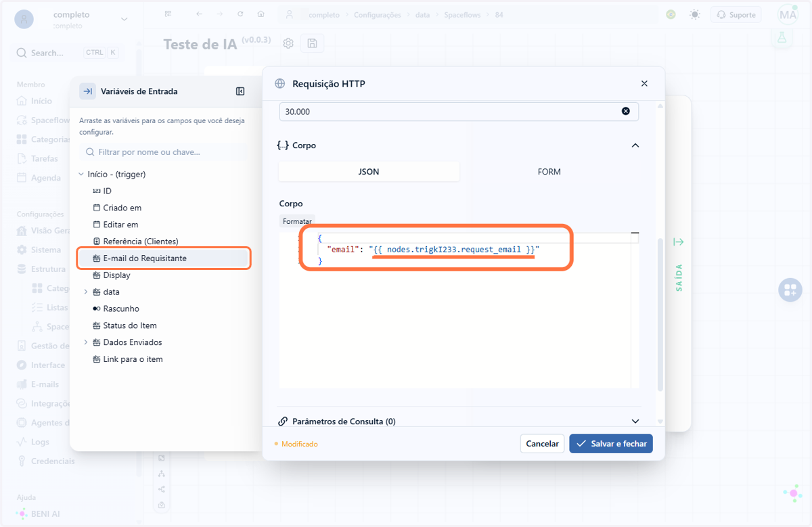The width and height of the screenshot is (812, 527).
Task: Click the green status indicator in the top bar
Action: 671,14
